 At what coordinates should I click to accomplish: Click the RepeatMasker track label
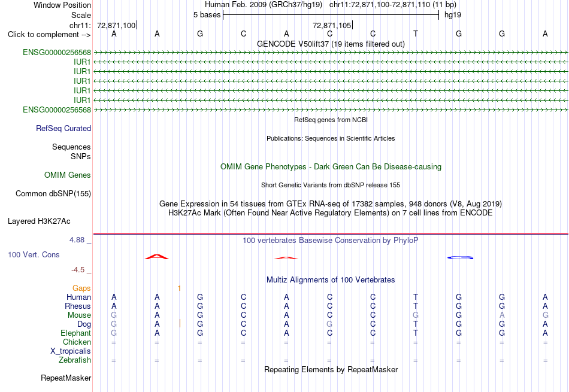click(x=66, y=378)
